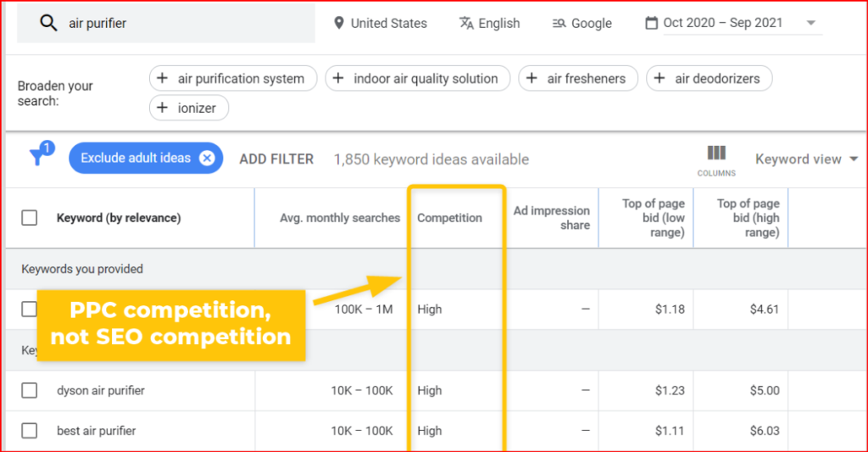The width and height of the screenshot is (868, 452).
Task: Click the $4.61 high bid value
Action: click(x=765, y=309)
